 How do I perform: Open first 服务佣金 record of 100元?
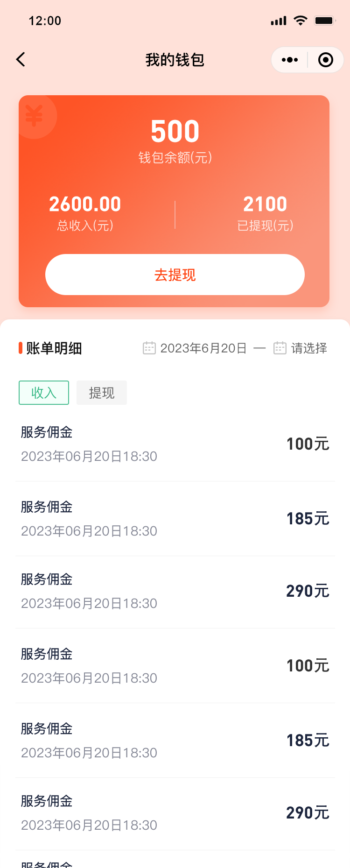tap(175, 444)
